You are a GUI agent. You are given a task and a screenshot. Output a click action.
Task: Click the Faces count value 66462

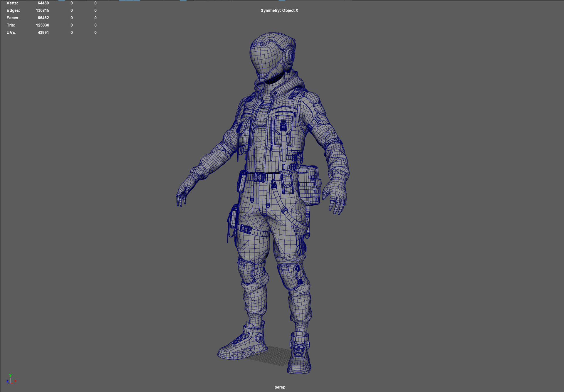pyautogui.click(x=43, y=18)
